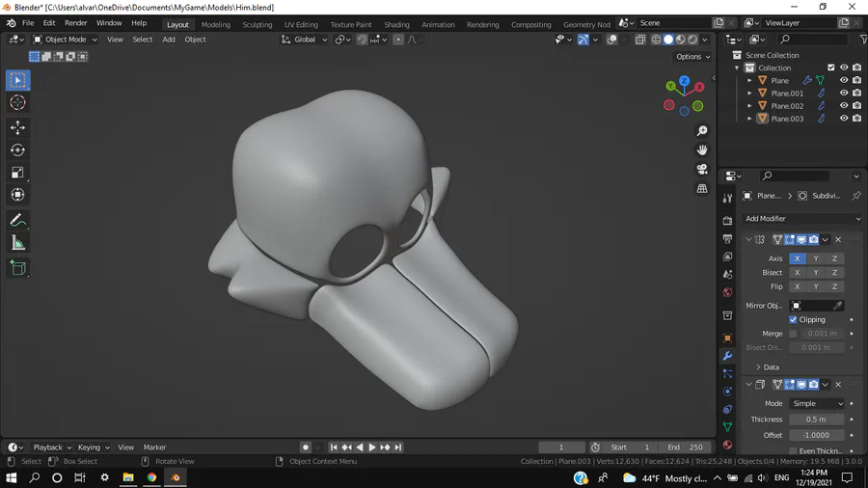Open the viewport Options popover
This screenshot has height=488, width=868.
(x=692, y=57)
